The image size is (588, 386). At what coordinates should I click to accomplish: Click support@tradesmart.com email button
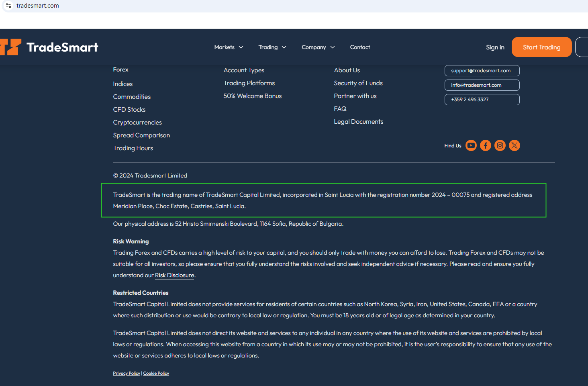coord(482,71)
